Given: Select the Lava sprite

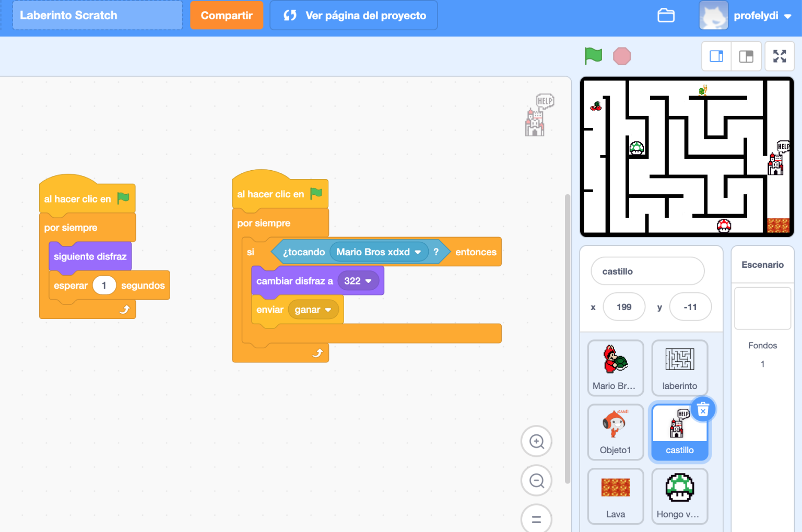Looking at the screenshot, I should [616, 496].
